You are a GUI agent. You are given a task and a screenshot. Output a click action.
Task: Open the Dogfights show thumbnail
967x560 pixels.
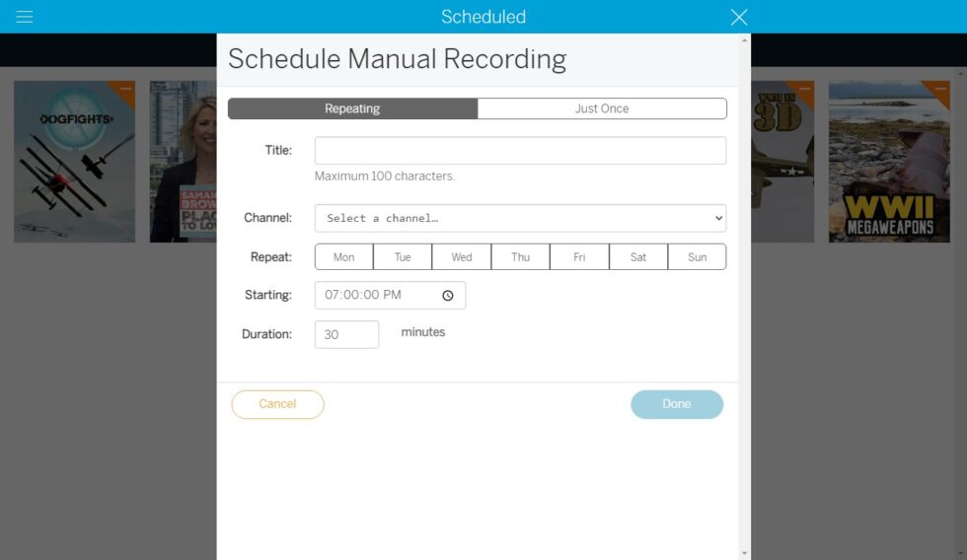click(74, 162)
